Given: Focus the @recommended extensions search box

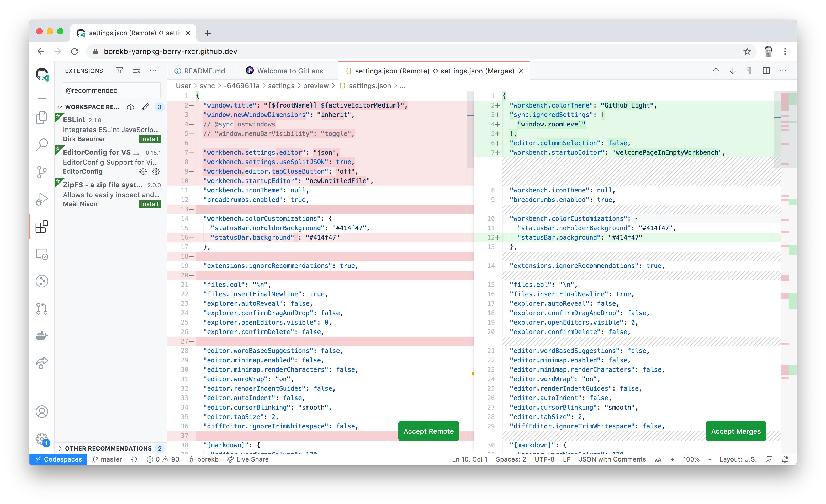Looking at the screenshot, I should click(112, 90).
